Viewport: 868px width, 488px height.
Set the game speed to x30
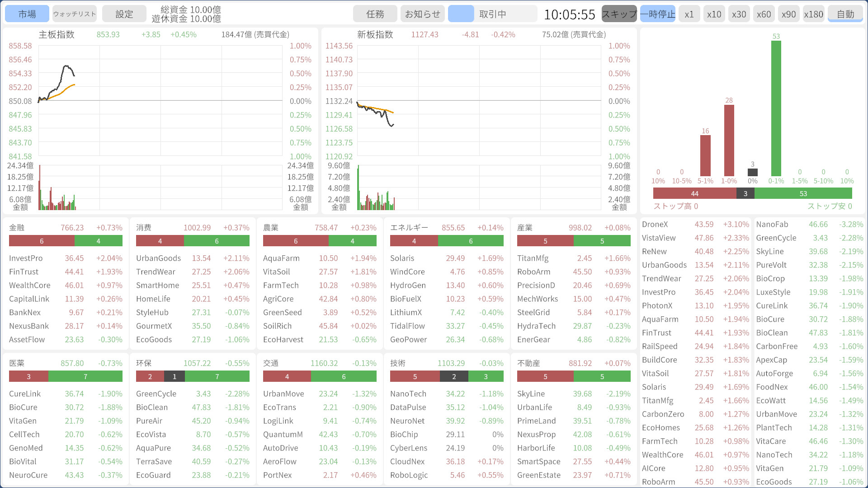739,14
